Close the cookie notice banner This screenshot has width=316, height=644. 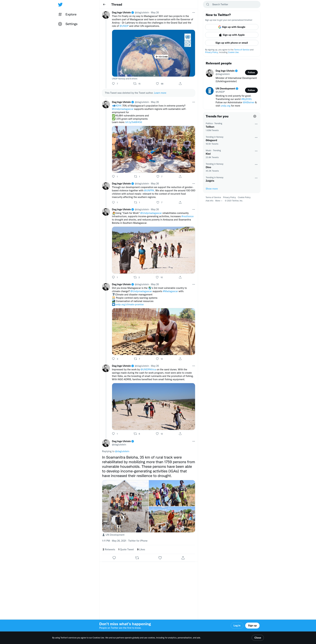(258, 638)
